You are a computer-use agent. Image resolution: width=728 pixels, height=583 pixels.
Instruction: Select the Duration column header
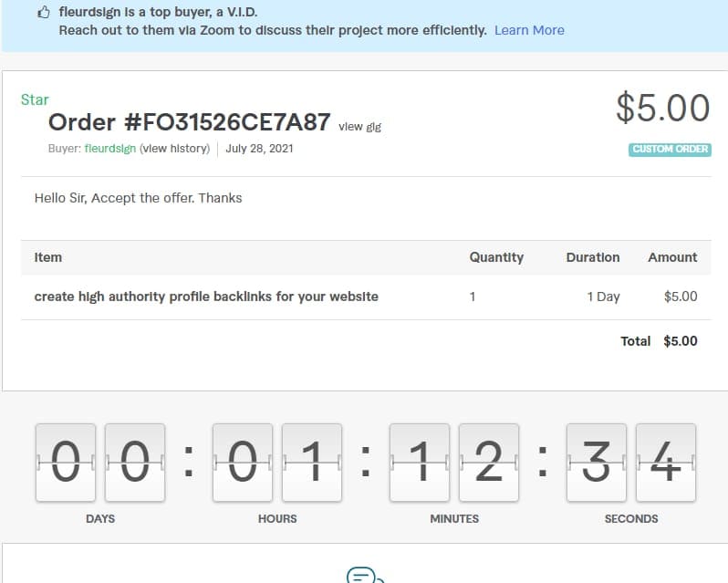click(x=592, y=257)
